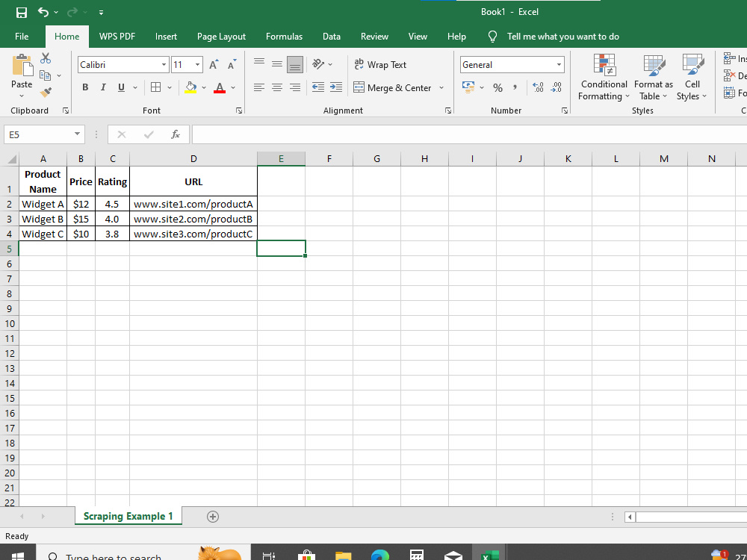Click Tell me what you want to do

[562, 37]
